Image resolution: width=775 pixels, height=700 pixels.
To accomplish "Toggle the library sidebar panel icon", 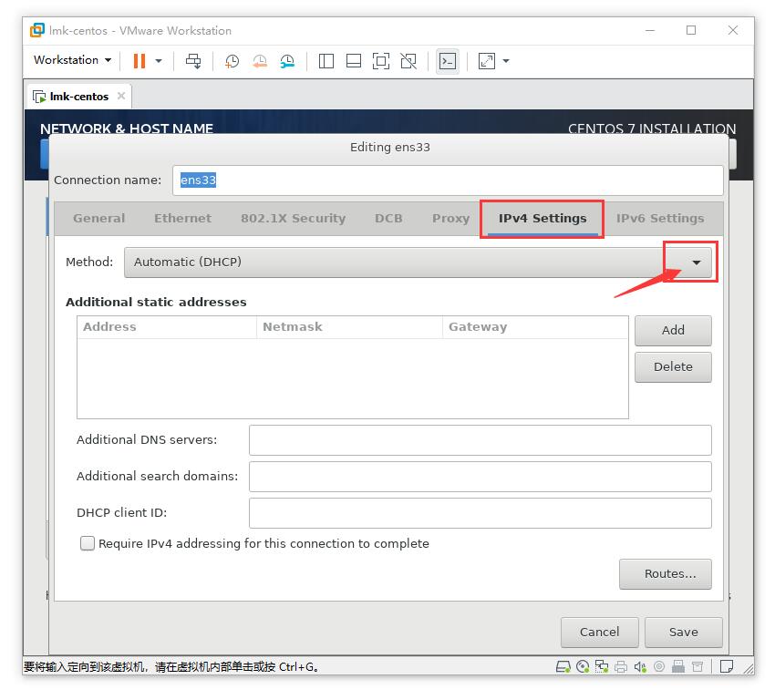I will (326, 61).
